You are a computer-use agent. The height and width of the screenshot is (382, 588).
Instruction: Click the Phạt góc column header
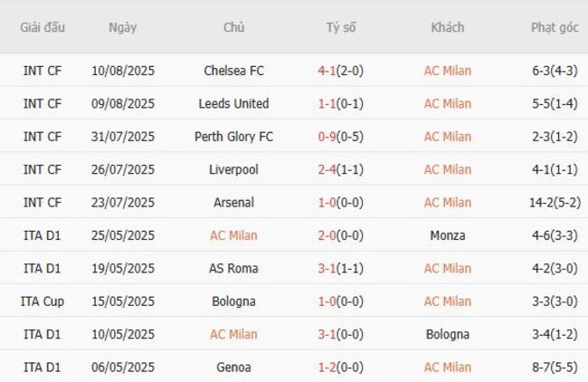(x=555, y=27)
